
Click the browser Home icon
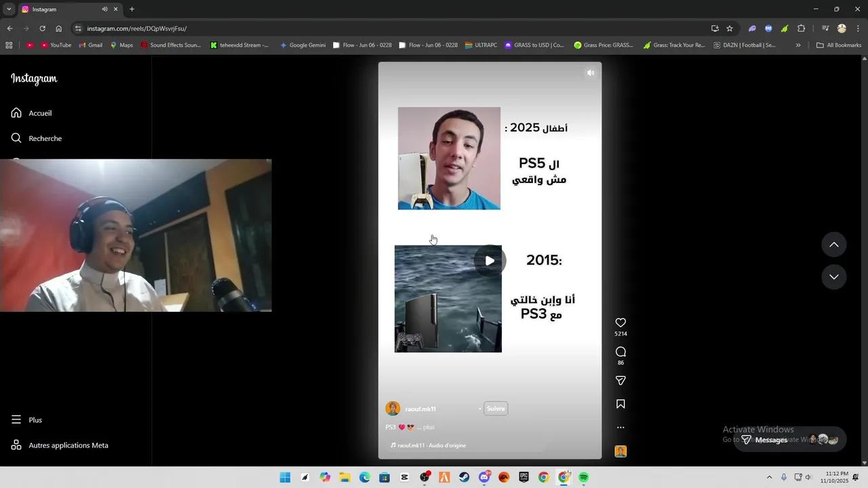(59, 28)
